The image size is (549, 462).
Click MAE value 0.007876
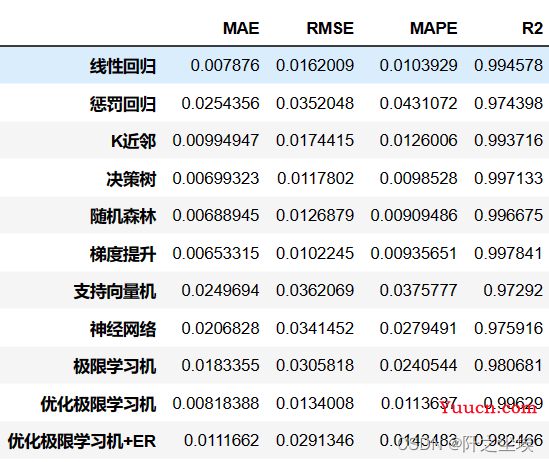click(x=225, y=65)
